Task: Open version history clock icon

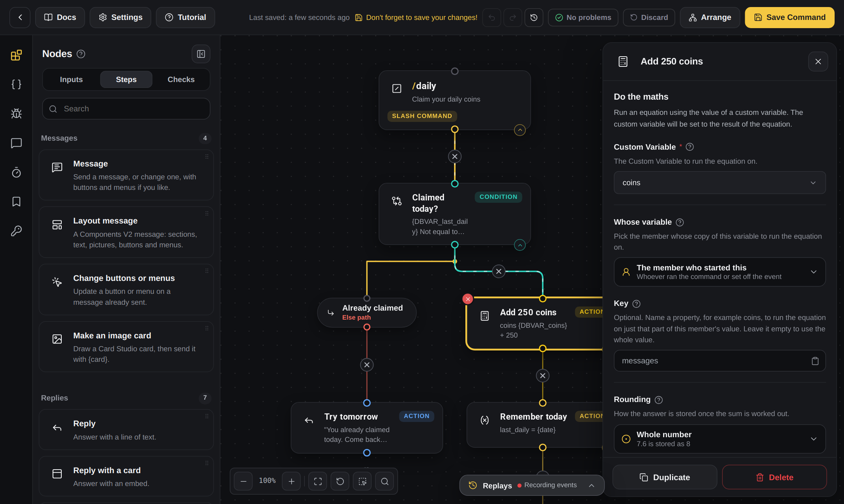Action: coord(534,18)
